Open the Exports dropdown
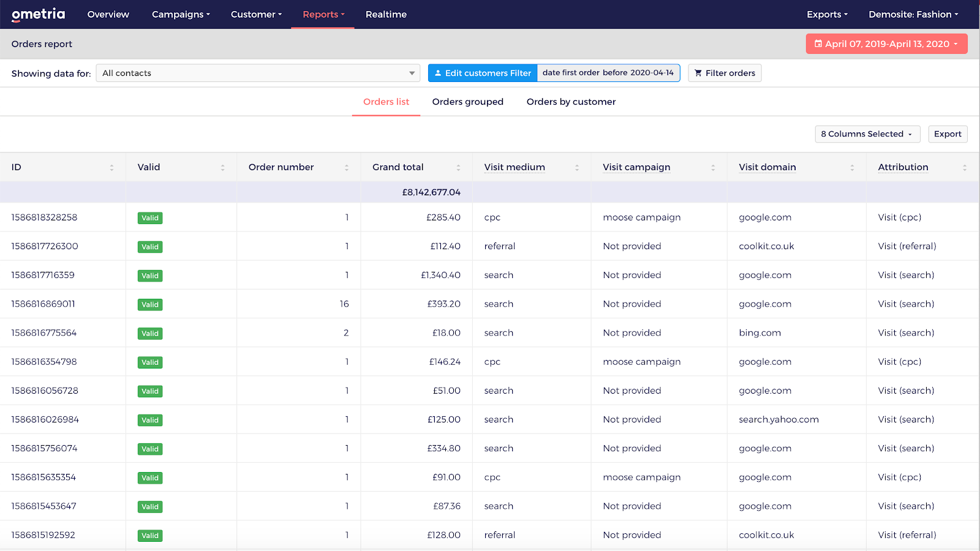The image size is (980, 551). pos(826,14)
